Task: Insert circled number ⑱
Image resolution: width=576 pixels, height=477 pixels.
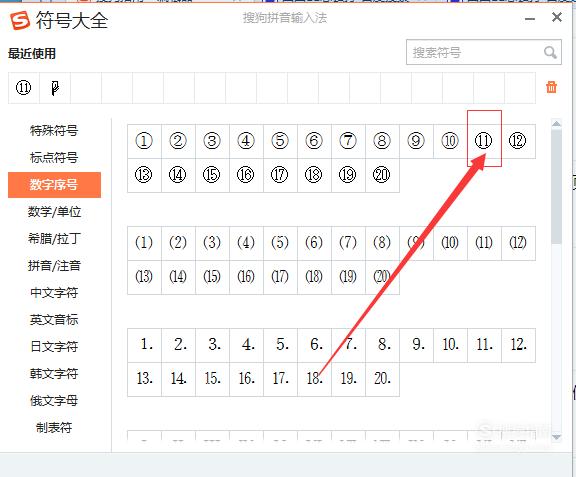Action: click(x=314, y=175)
